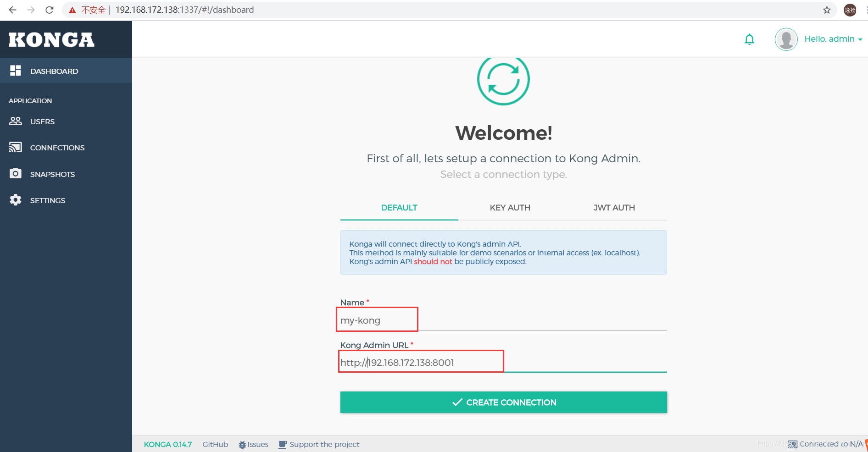The width and height of the screenshot is (868, 452).
Task: Click the Users people icon
Action: (16, 121)
